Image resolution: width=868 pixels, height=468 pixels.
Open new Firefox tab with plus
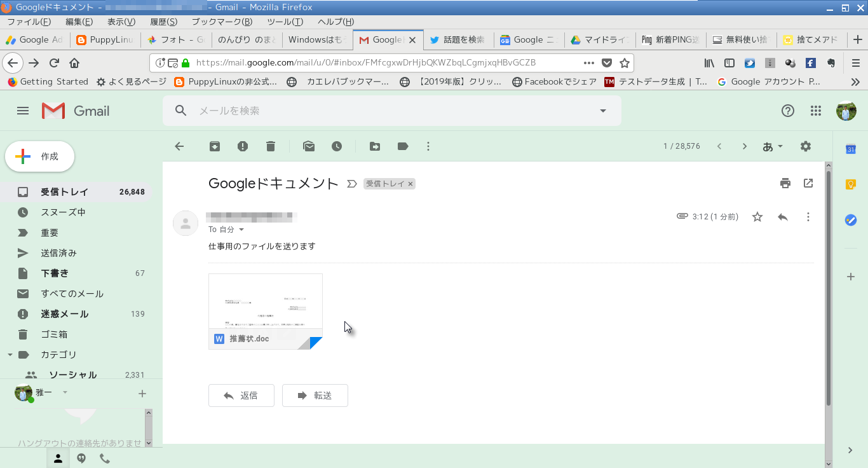click(x=858, y=39)
